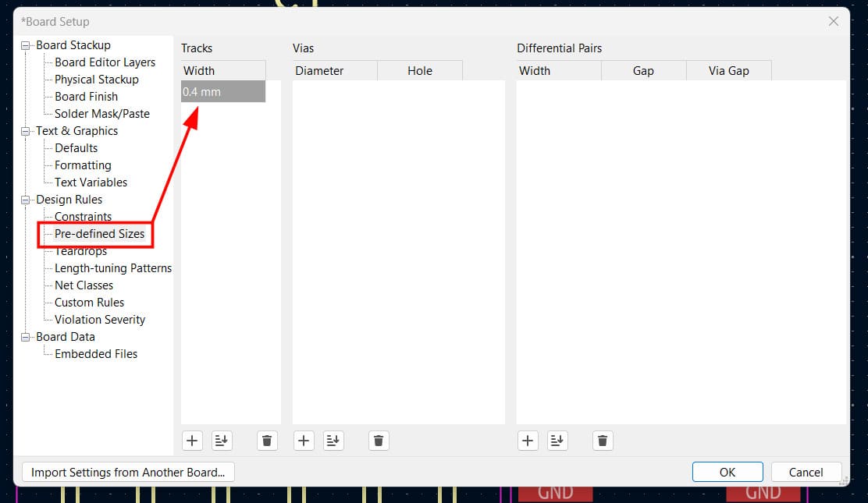Sort the differential pairs list
Viewport: 868px width, 503px height.
(557, 441)
